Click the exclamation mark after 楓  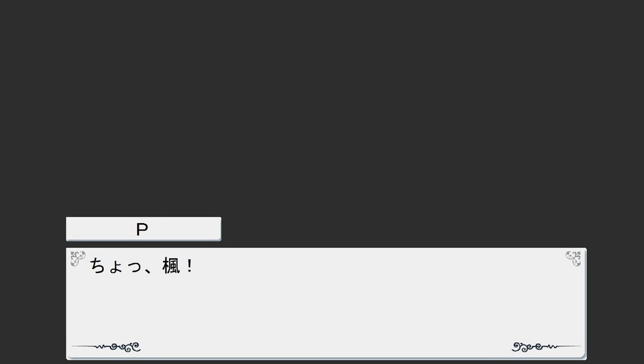190,266
